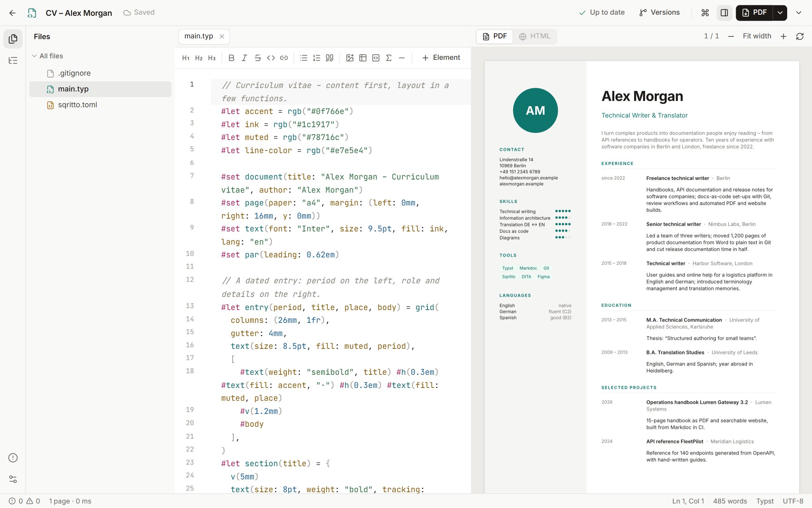
Task: Insert a numbered list
Action: pos(317,58)
